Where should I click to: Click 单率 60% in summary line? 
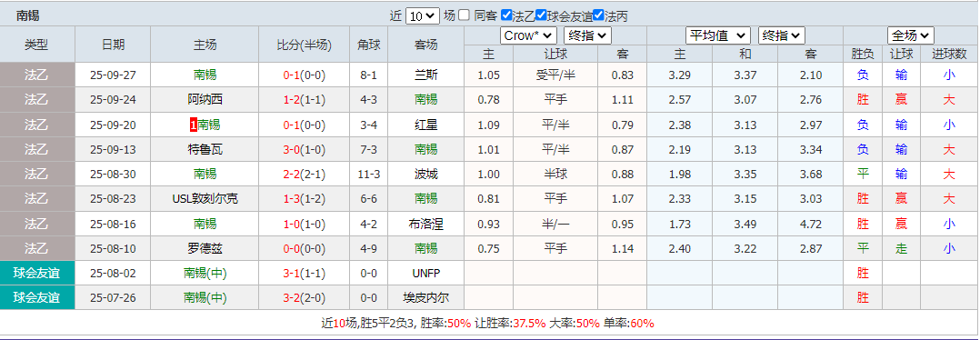(642, 323)
